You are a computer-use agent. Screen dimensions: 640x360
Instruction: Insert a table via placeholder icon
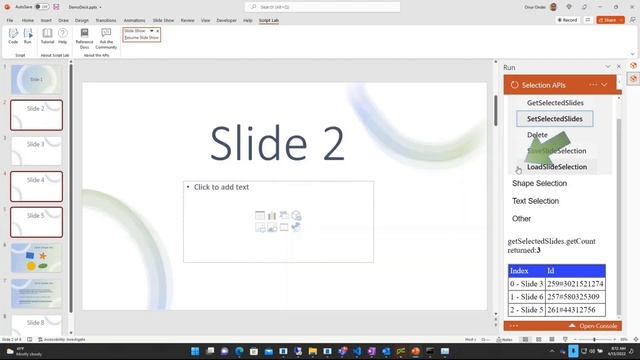click(260, 216)
